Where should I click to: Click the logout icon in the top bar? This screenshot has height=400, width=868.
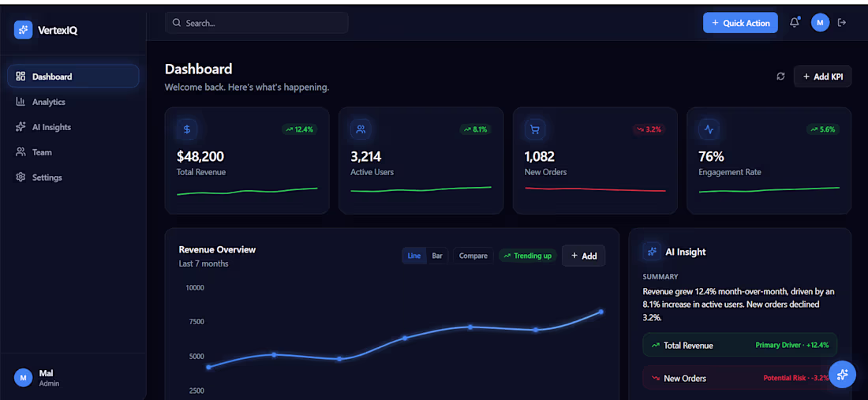[842, 23]
